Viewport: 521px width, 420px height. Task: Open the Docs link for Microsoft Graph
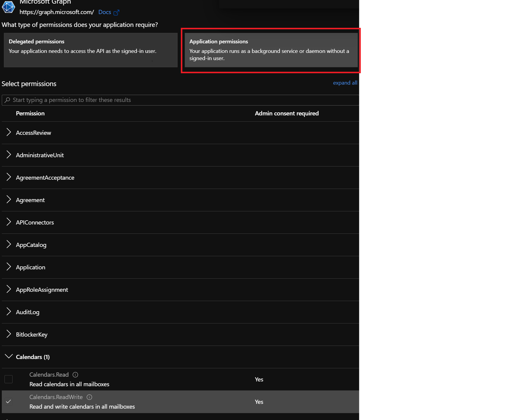tap(105, 12)
